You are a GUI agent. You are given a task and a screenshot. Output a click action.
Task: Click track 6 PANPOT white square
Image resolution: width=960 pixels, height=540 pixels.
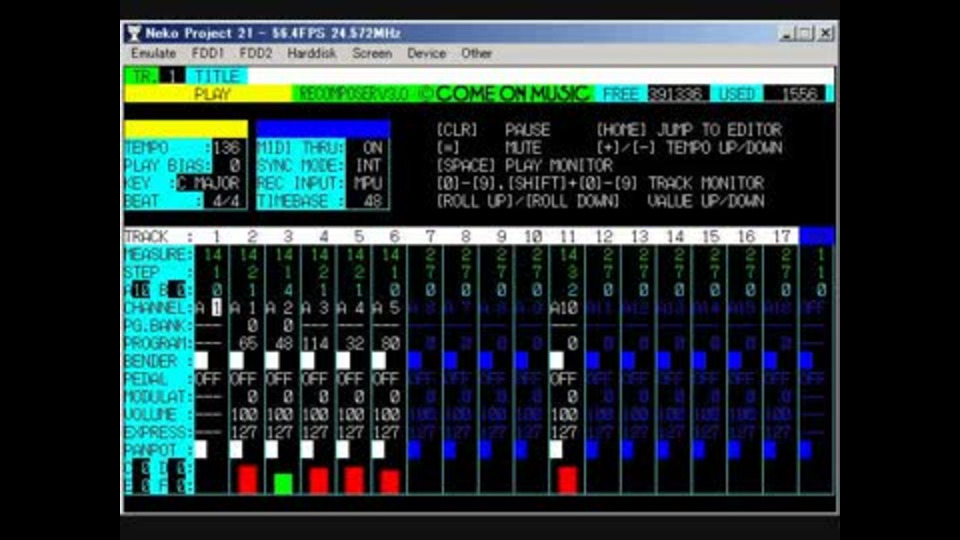[378, 449]
